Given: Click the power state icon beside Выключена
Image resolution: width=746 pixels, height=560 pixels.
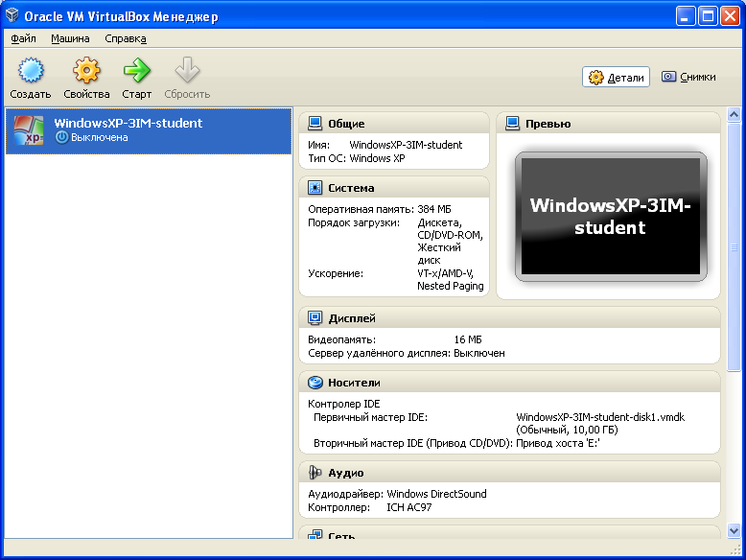Looking at the screenshot, I should 62,137.
